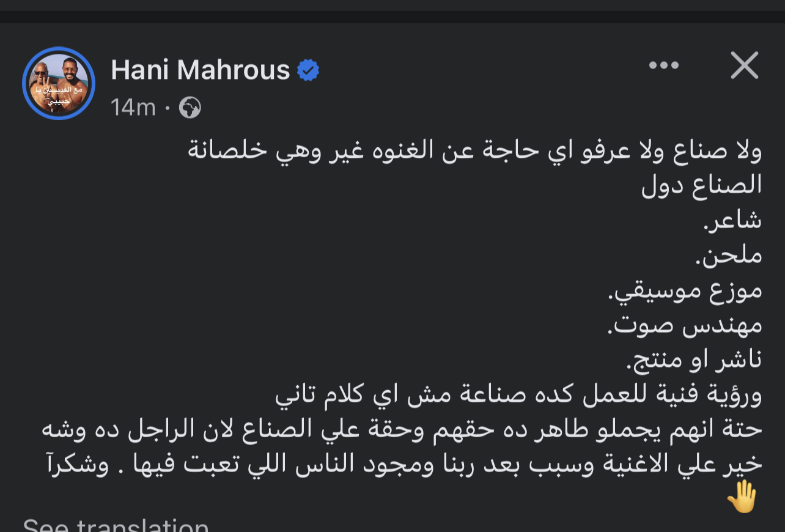Close the post with the X icon
Screen dimensions: 785x532
pos(744,65)
